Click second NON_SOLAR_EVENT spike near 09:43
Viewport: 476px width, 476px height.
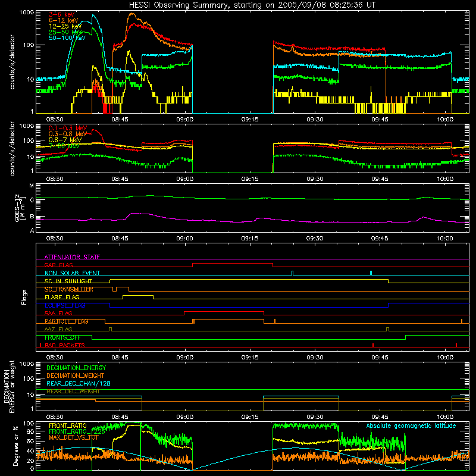[371, 273]
